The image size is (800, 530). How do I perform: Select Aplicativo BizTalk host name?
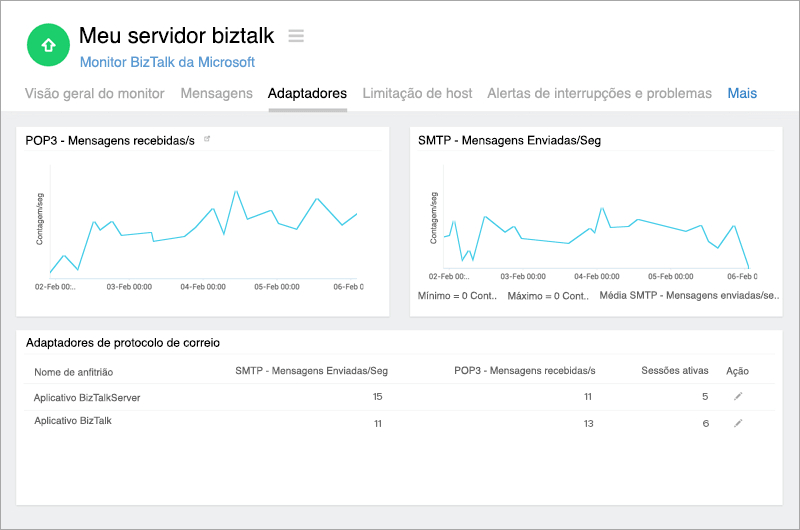pos(72,421)
